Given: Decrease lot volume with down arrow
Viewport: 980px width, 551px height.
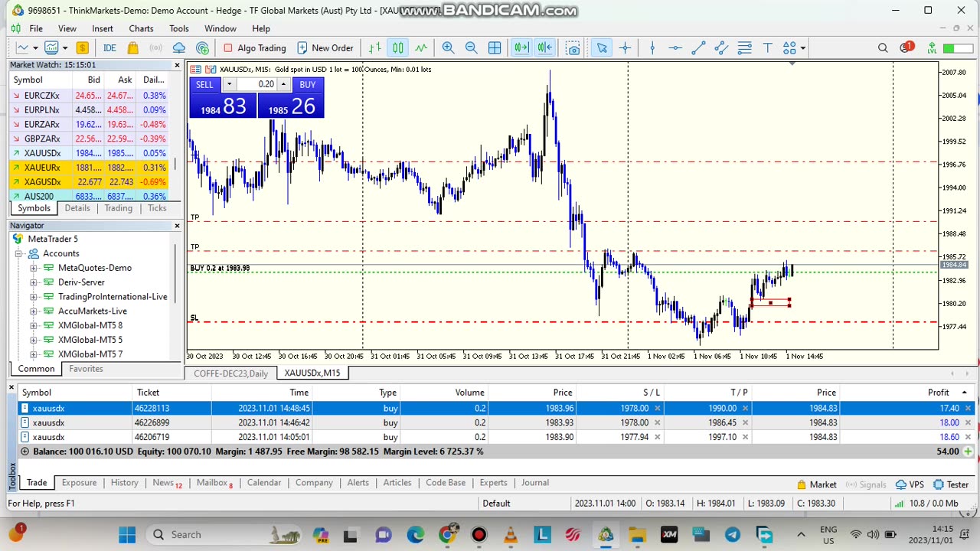Looking at the screenshot, I should 228,84.
